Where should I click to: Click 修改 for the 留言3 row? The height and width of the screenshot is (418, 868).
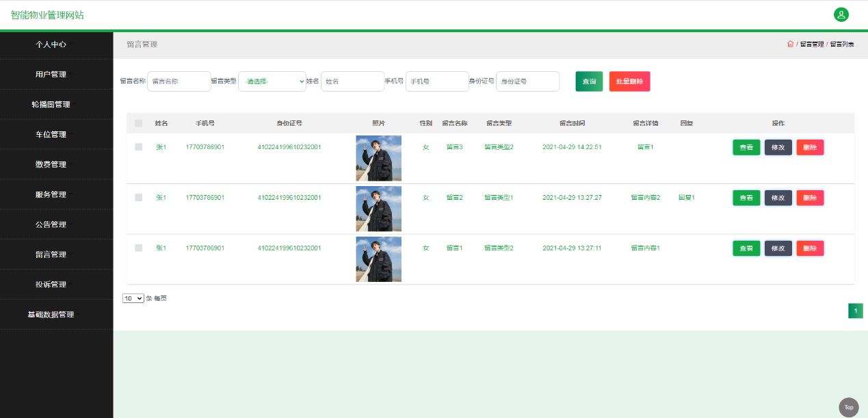pyautogui.click(x=778, y=147)
